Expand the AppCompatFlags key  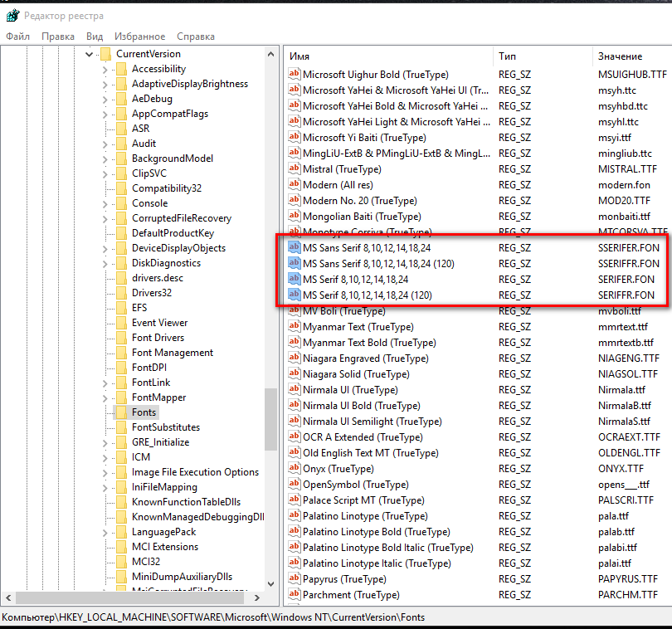click(105, 114)
